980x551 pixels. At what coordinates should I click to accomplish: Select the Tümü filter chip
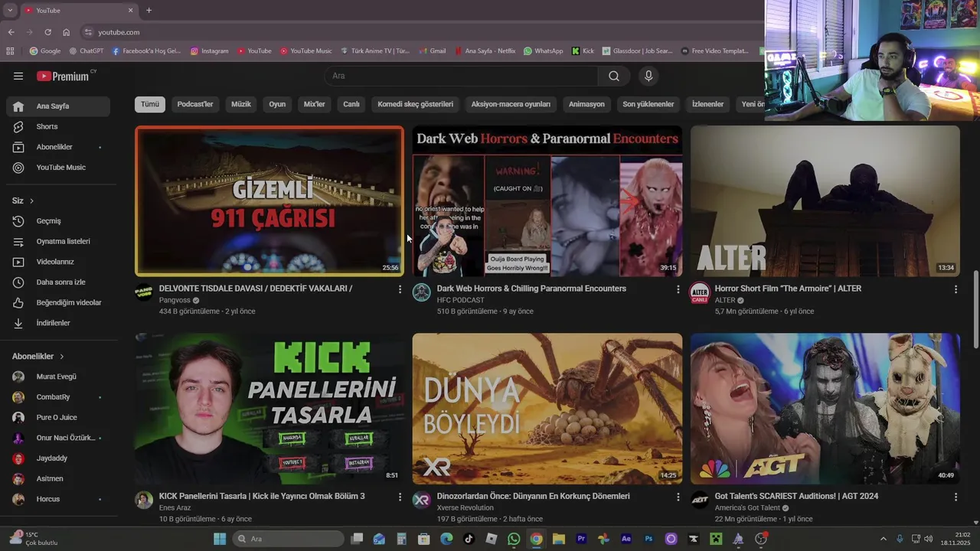click(x=150, y=104)
